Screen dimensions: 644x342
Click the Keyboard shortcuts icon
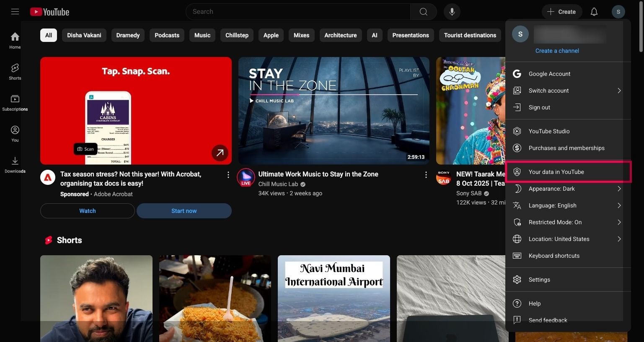pyautogui.click(x=517, y=256)
